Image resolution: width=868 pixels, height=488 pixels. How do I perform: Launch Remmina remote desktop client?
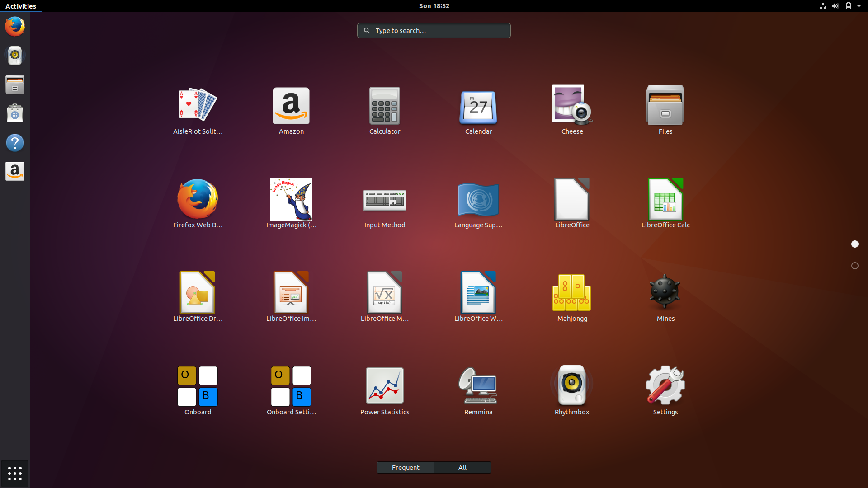click(478, 386)
